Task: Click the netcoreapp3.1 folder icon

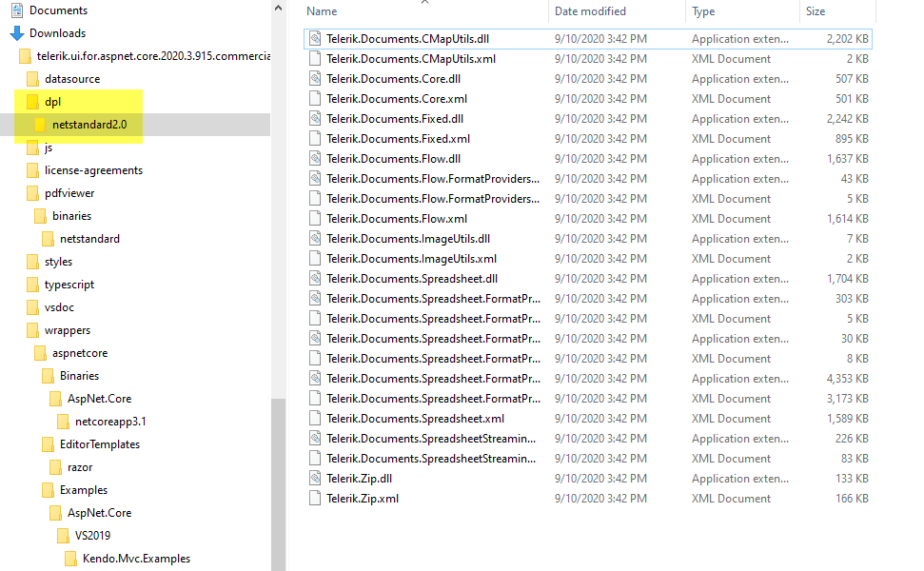Action: click(x=63, y=422)
